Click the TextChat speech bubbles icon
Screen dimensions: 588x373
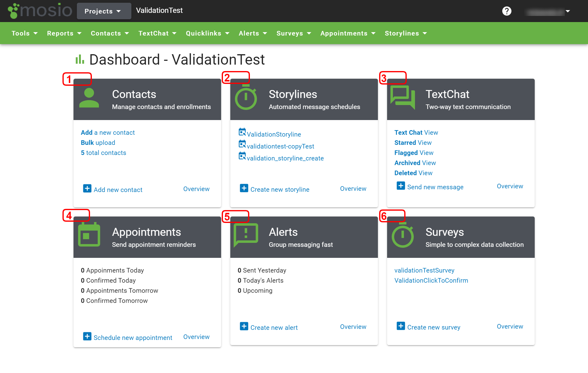[403, 97]
